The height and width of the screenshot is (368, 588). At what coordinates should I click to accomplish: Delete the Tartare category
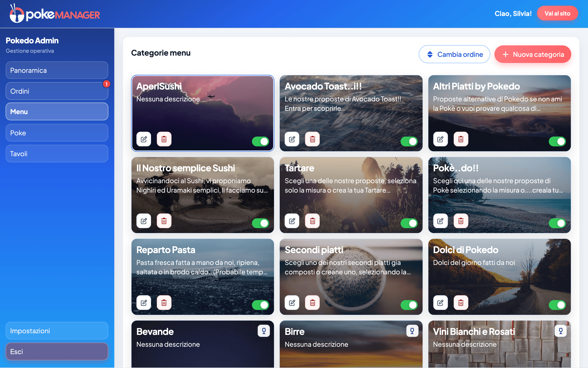pos(312,221)
